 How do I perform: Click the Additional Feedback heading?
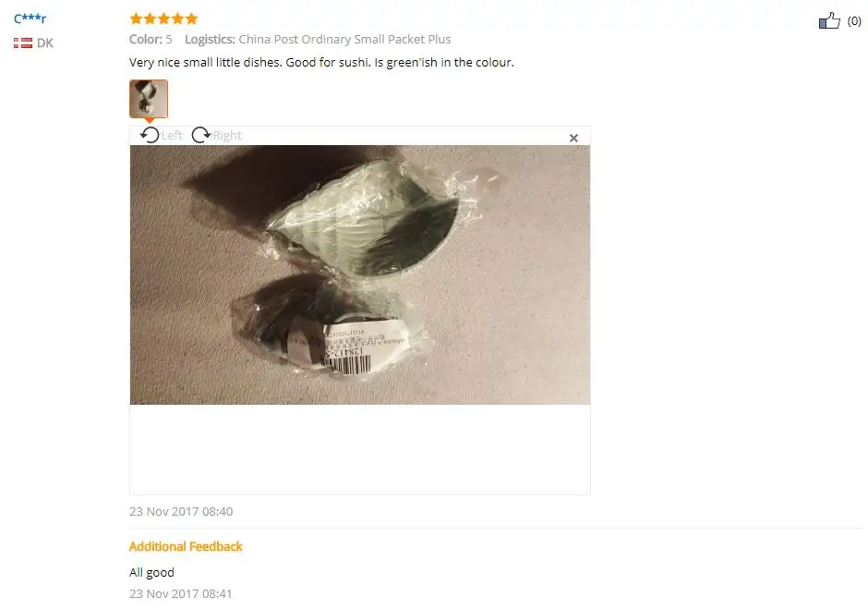point(186,546)
